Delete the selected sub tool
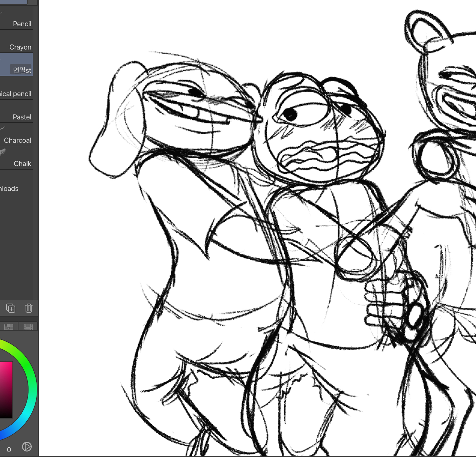The image size is (476, 457). tap(29, 308)
